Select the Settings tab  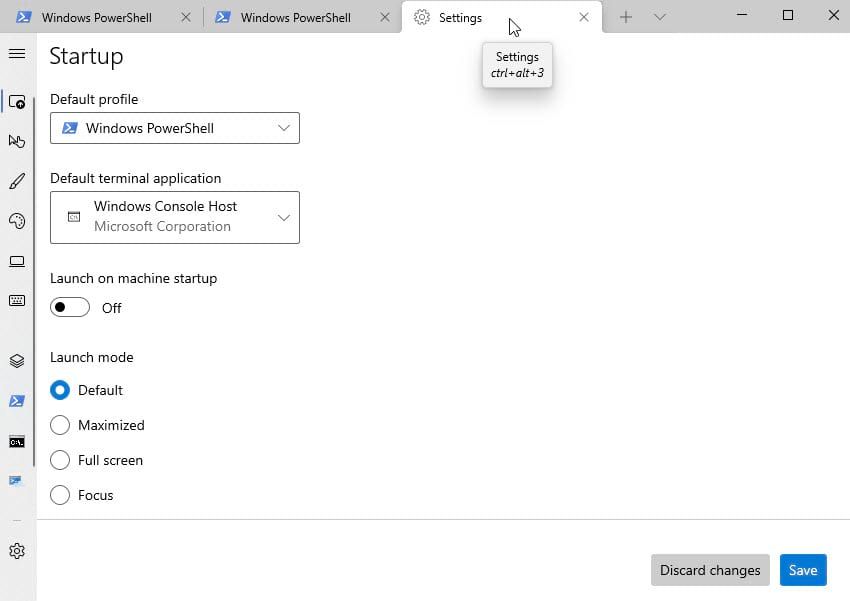tap(459, 17)
